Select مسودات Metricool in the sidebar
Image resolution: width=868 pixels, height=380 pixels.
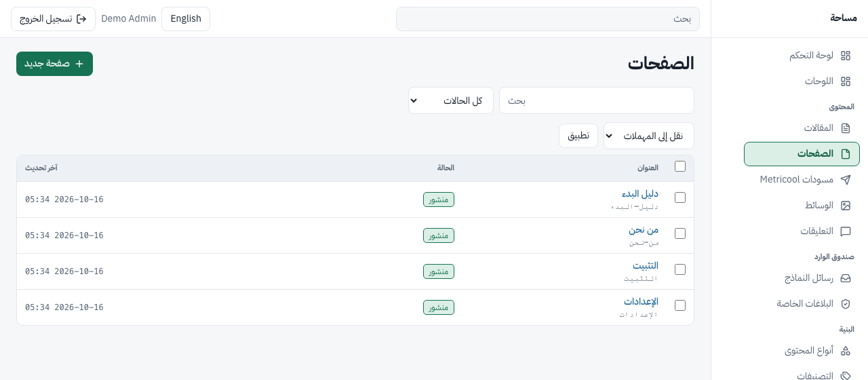[802, 180]
